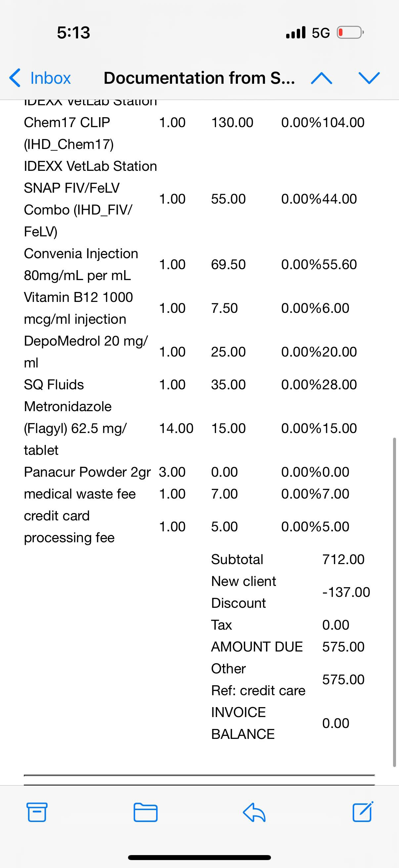
Task: Move message using folder icon
Action: pos(146,812)
